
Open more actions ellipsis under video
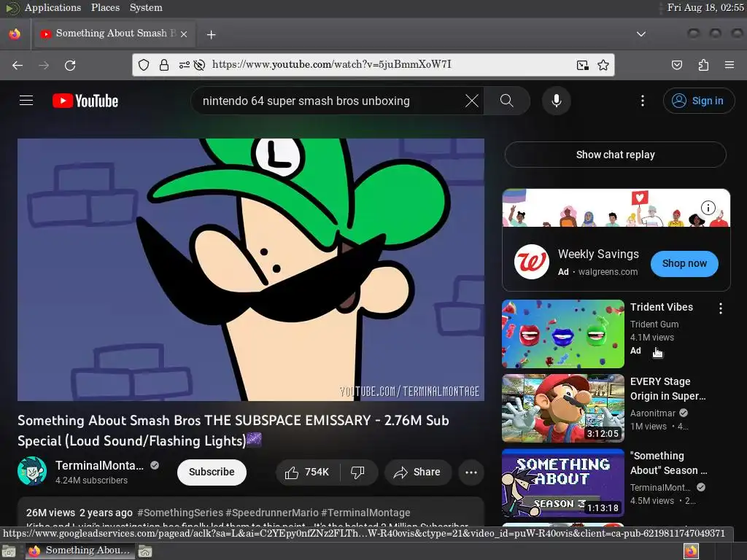click(x=471, y=472)
